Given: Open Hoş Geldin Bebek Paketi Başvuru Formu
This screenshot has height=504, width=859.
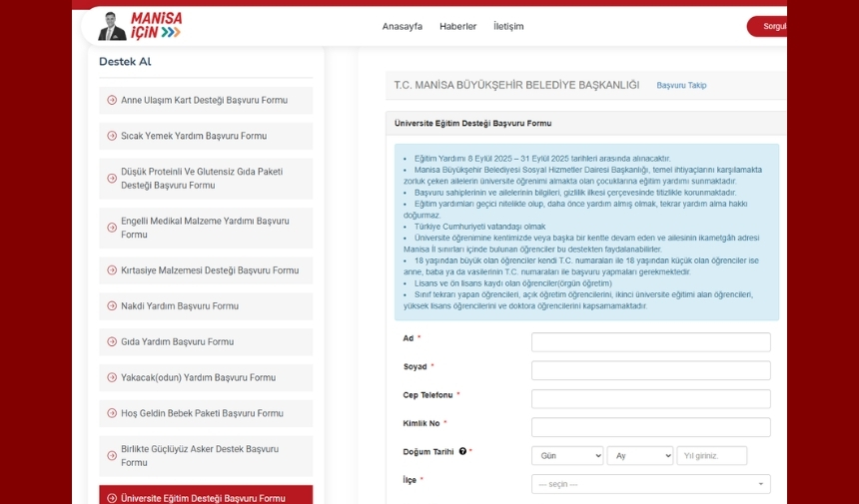Looking at the screenshot, I should coord(206,413).
